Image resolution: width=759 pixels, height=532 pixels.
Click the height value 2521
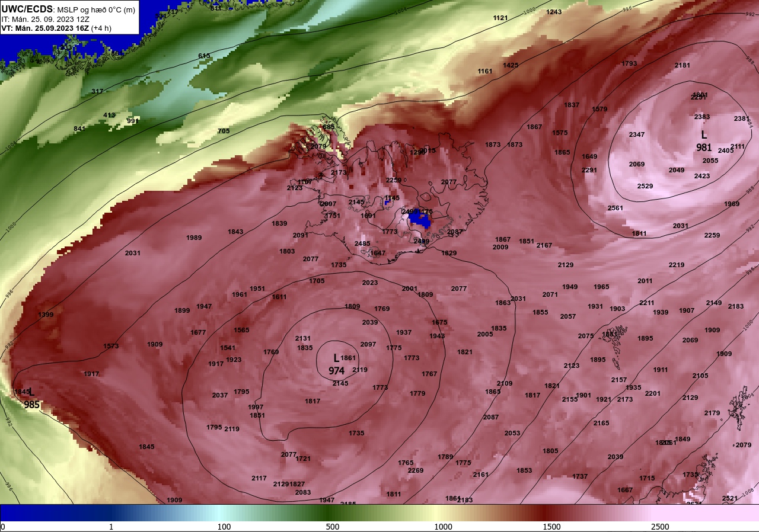pos(730,498)
